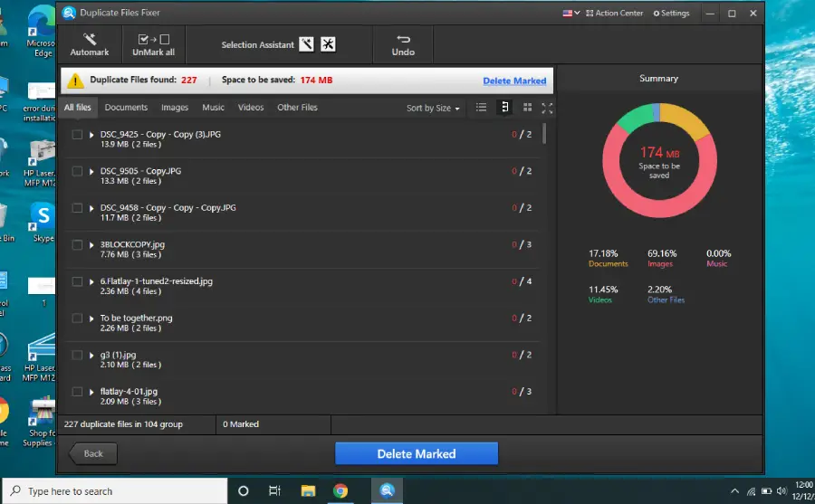This screenshot has width=815, height=504.
Task: Expand the 6.Flatlay-1-tuned2-resized.jpg group
Action: click(x=91, y=281)
